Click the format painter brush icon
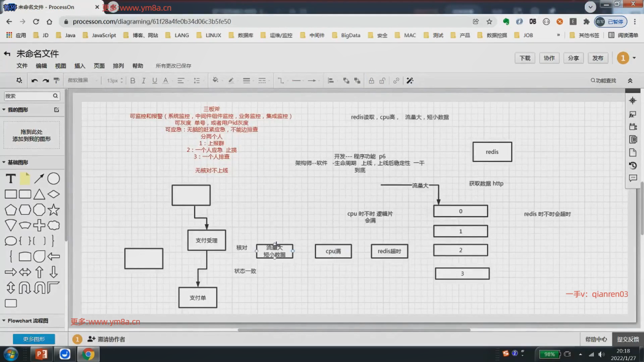 [x=57, y=81]
